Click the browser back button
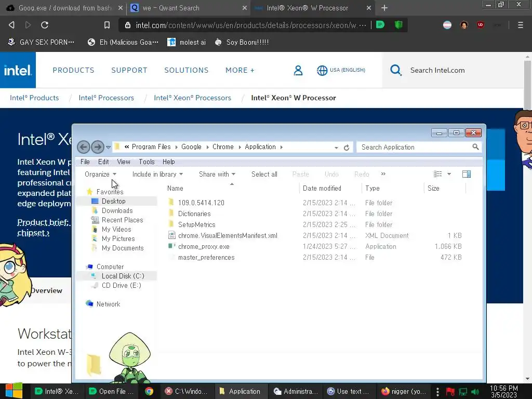The height and width of the screenshot is (399, 532). (x=11, y=25)
